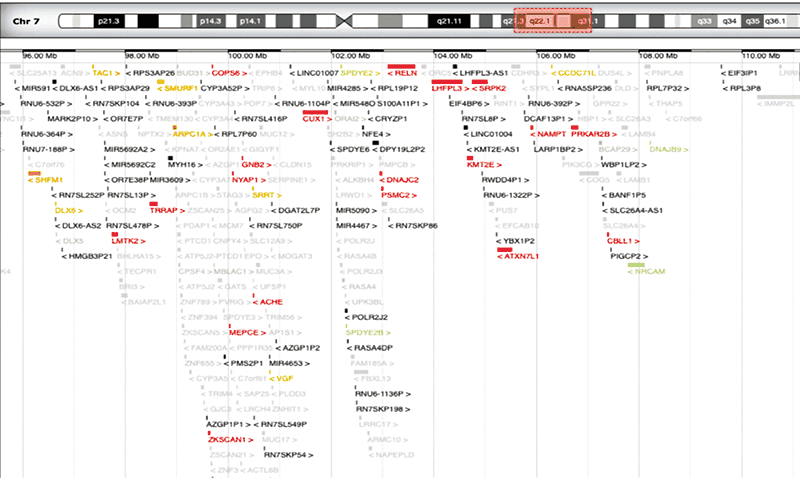Click the highlighted q22.1 region selector
This screenshot has width=800, height=478.
pyautogui.click(x=540, y=20)
